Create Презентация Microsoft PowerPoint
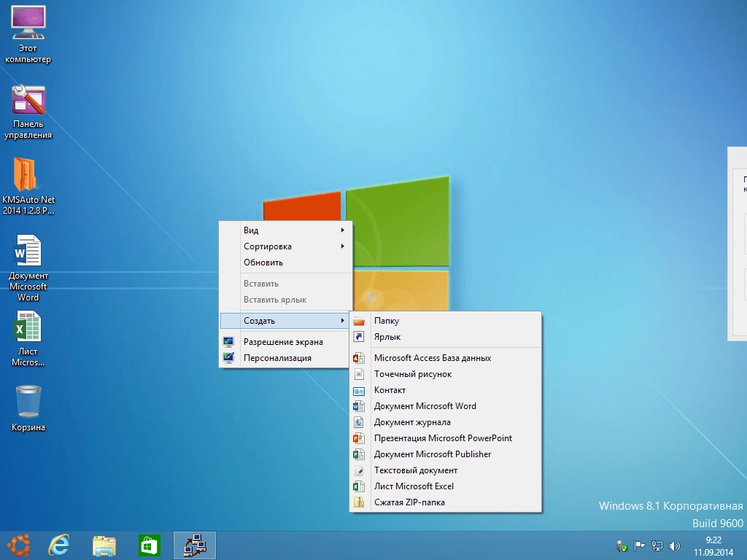 point(446,438)
